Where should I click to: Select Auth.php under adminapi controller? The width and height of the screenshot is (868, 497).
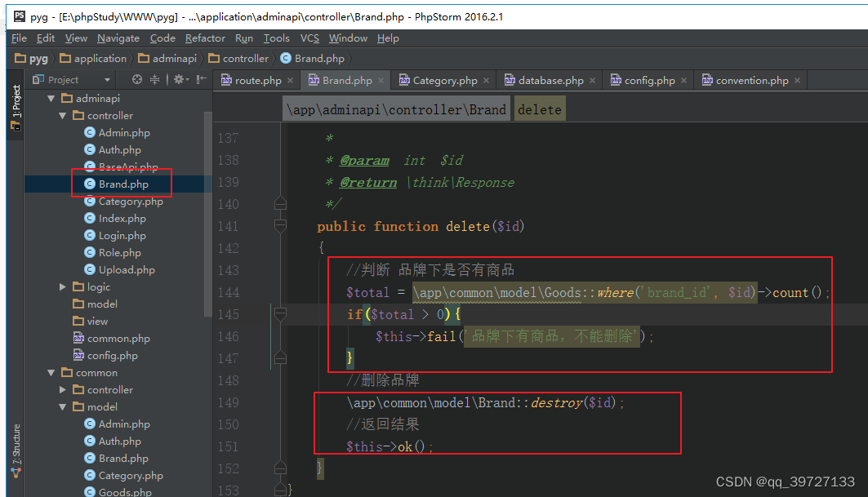(113, 150)
